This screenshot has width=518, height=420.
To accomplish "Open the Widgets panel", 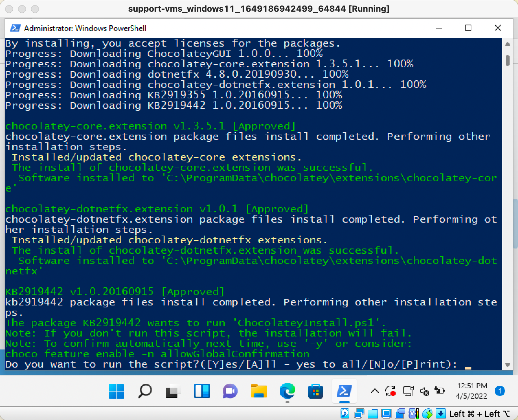I will tap(202, 391).
